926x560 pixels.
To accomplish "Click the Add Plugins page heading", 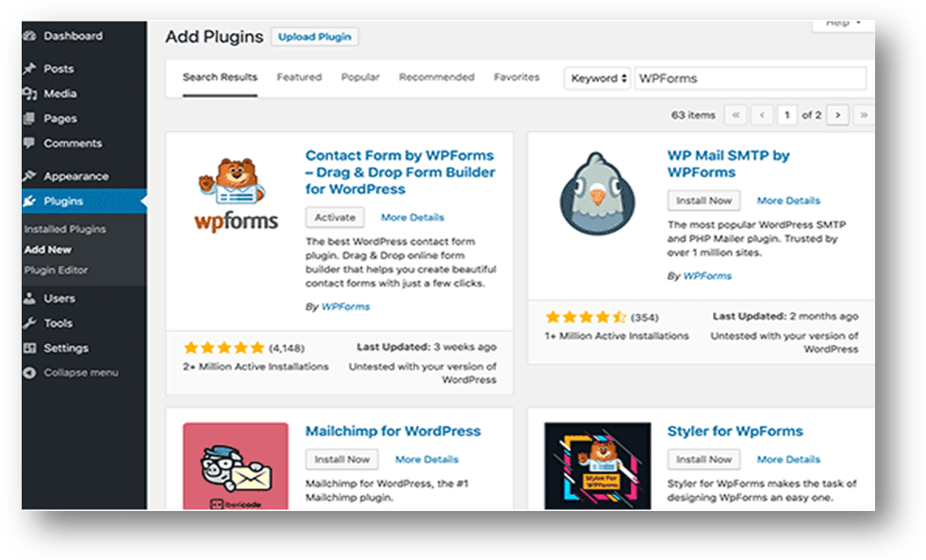I will 214,37.
